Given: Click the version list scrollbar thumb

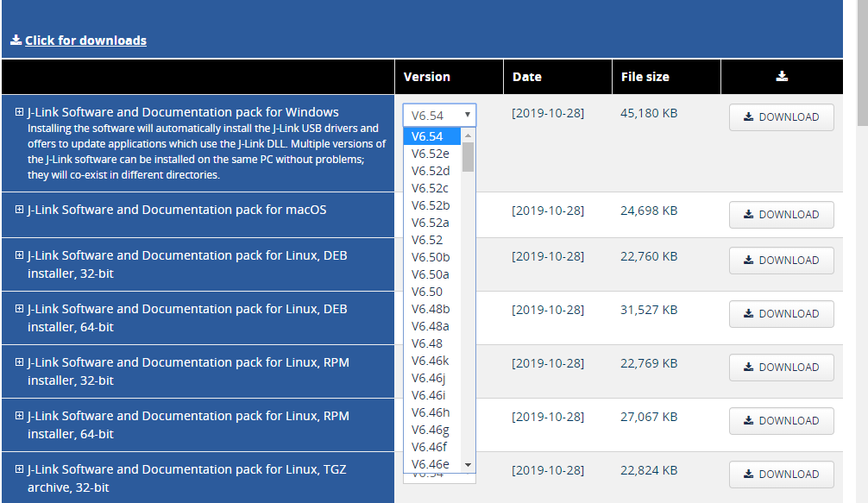Looking at the screenshot, I should (469, 157).
